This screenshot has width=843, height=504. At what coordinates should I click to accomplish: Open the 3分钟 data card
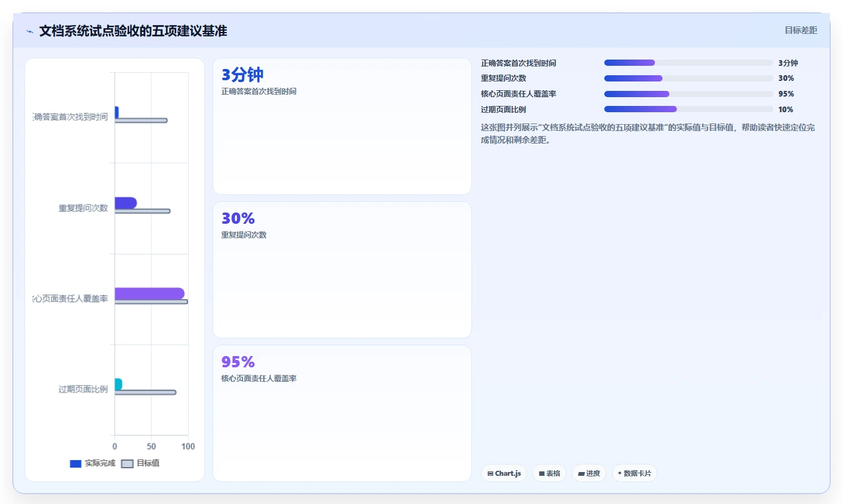point(342,126)
